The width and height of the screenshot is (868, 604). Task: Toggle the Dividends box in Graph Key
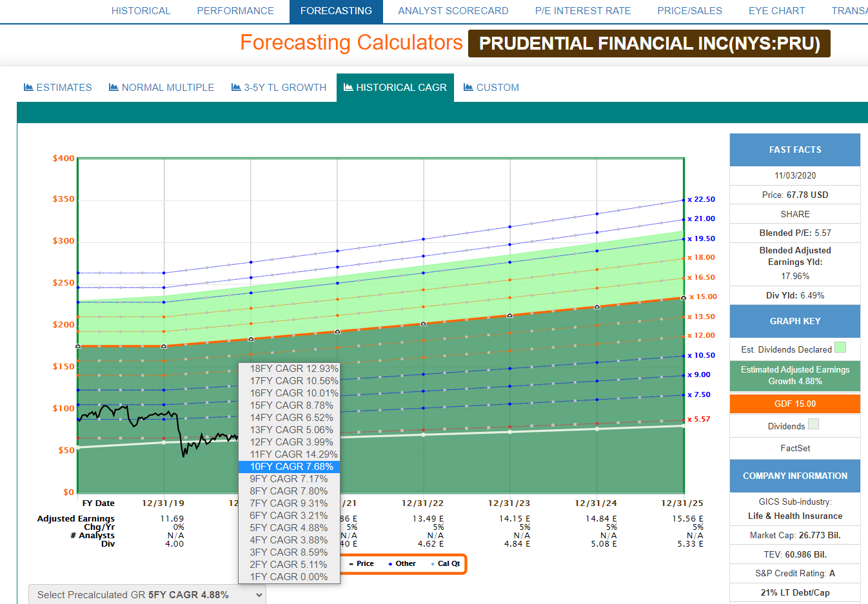coord(813,424)
